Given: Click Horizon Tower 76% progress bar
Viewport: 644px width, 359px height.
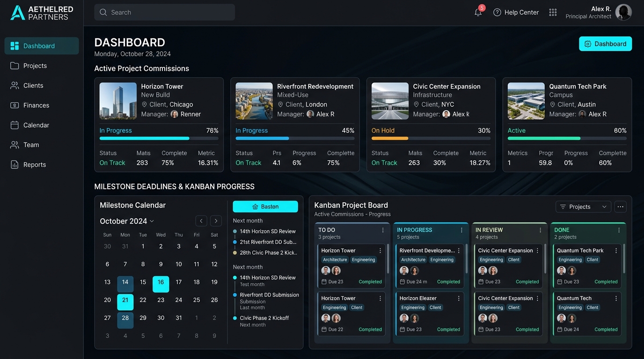Looking at the screenshot, I should (x=159, y=138).
